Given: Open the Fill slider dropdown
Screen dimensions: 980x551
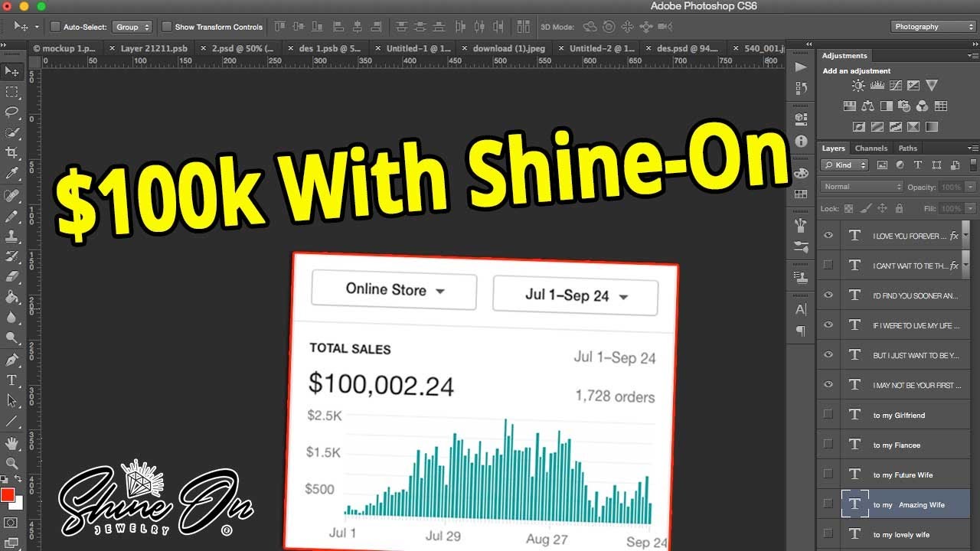Looking at the screenshot, I should (970, 208).
